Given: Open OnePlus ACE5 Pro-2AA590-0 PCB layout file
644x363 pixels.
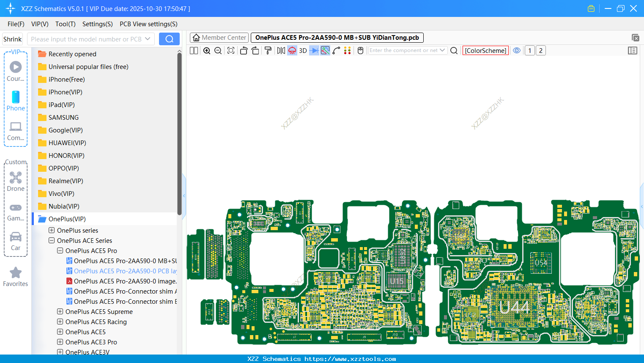Looking at the screenshot, I should point(121,271).
